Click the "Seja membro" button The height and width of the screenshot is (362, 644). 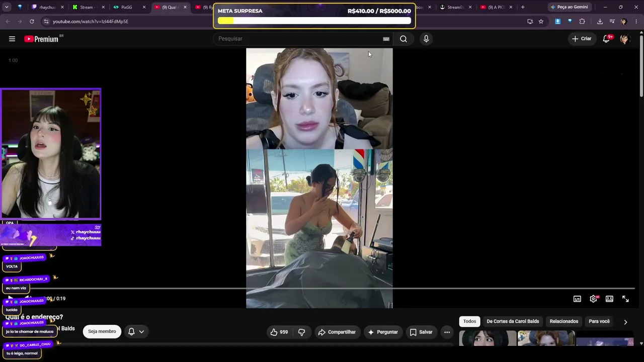[102, 332]
